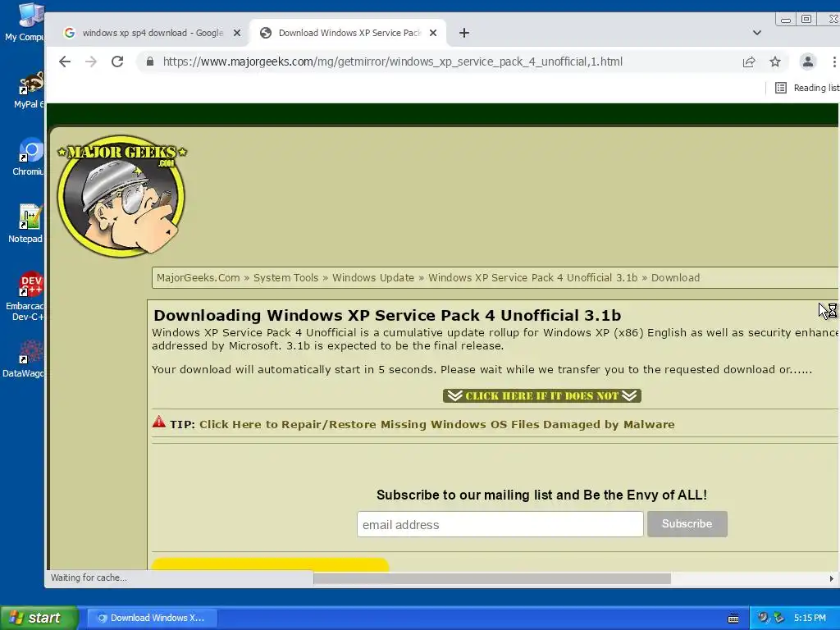Image resolution: width=840 pixels, height=630 pixels.
Task: Click the red warning triangle beside TIP
Action: [159, 422]
